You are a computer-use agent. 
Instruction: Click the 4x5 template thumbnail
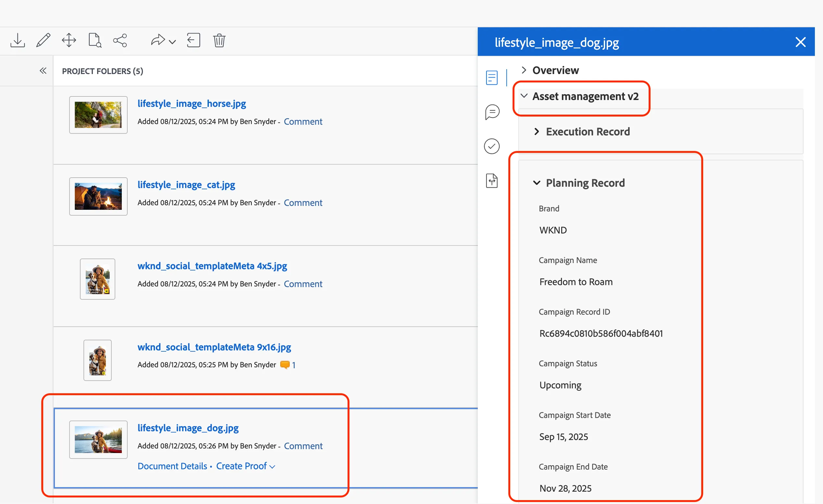97,279
